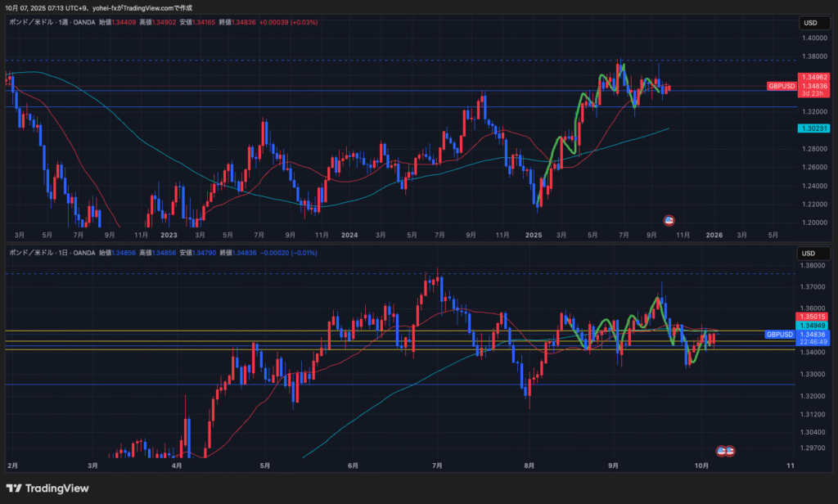
Task: Select the dashed blue horizontal line on weekly chart
Action: (246, 61)
